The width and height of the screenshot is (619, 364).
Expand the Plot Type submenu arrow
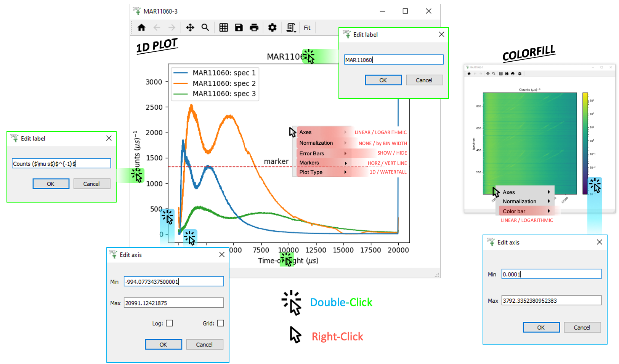(345, 172)
